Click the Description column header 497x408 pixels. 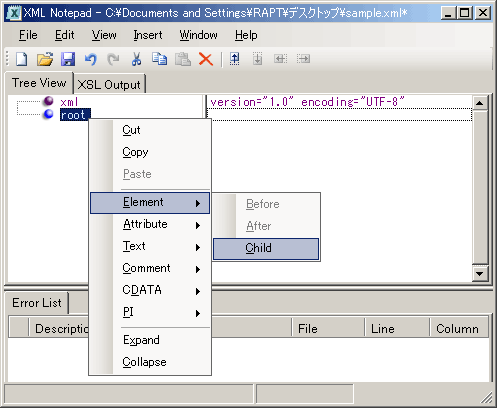pos(160,329)
